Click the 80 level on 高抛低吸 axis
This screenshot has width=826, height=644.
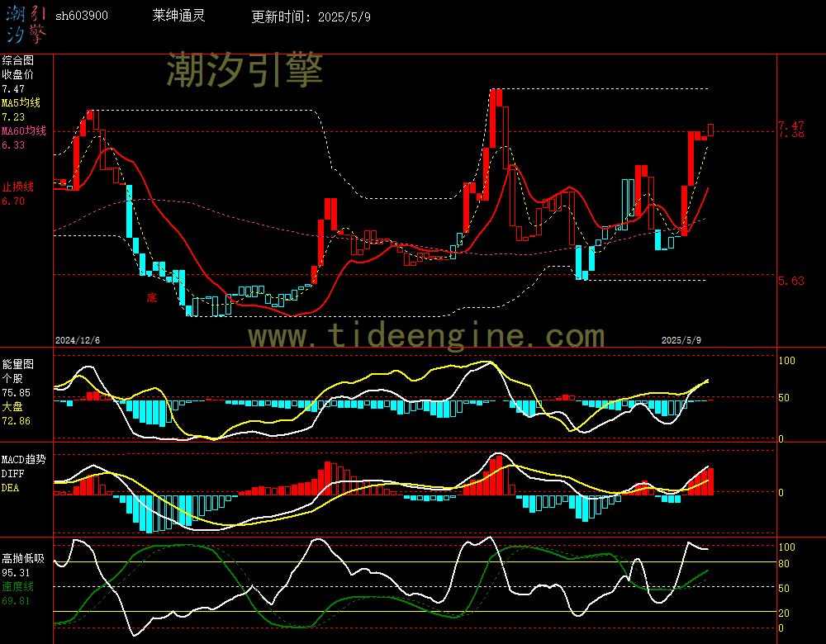pyautogui.click(x=784, y=563)
